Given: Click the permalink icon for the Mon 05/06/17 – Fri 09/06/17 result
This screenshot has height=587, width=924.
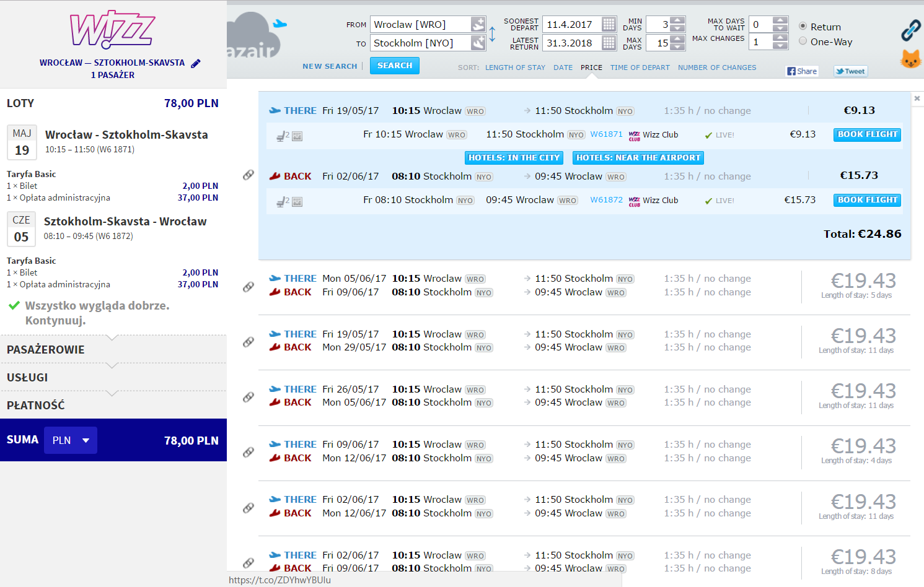Looking at the screenshot, I should point(249,287).
